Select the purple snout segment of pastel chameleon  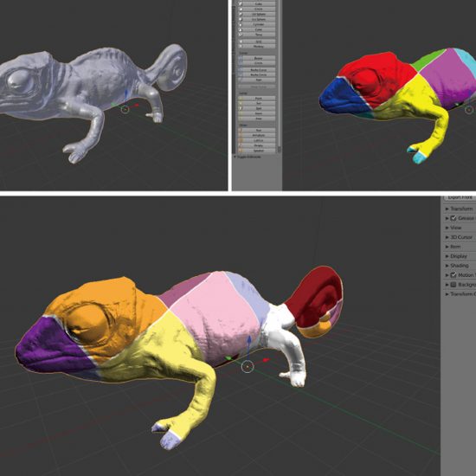click(52, 346)
